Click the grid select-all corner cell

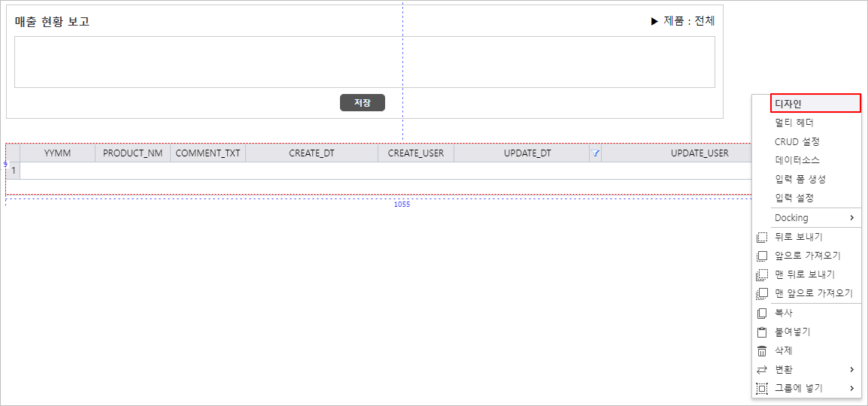[14, 153]
